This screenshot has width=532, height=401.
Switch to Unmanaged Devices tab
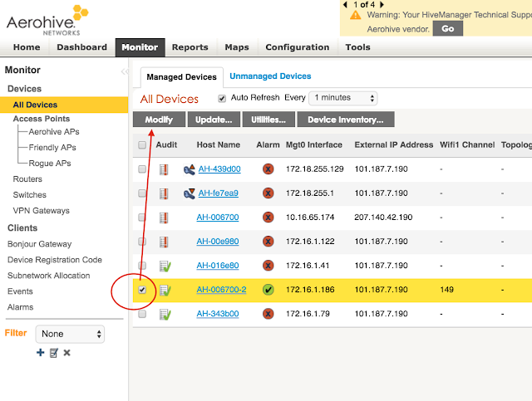click(x=270, y=76)
